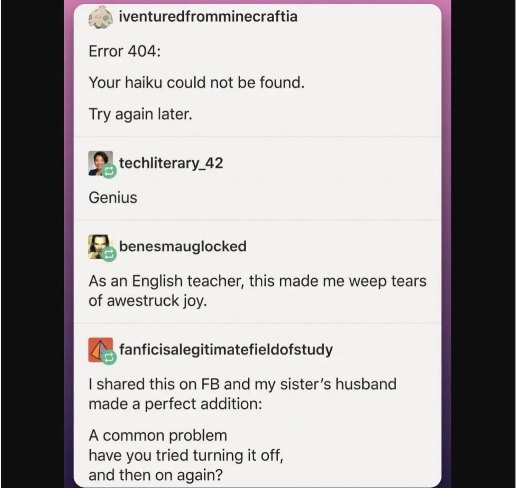This screenshot has height=488, width=516.
Task: Click the "Error 404:" line
Action: coord(125,51)
